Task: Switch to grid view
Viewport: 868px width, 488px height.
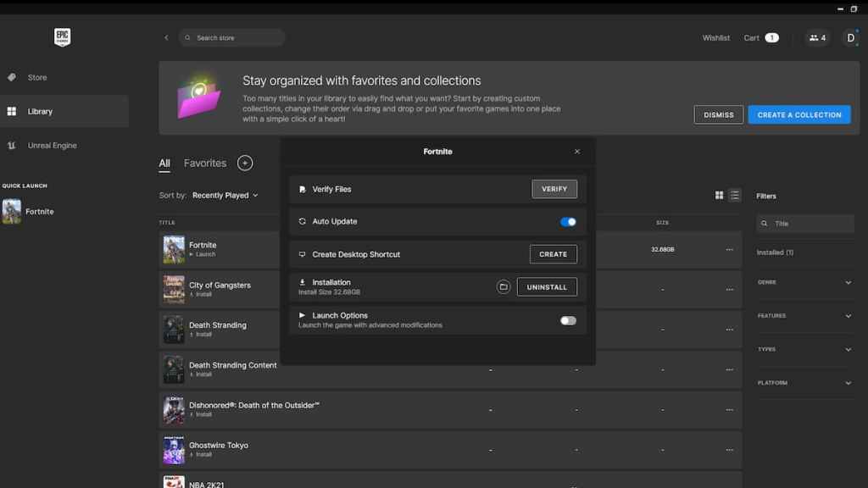Action: click(719, 196)
